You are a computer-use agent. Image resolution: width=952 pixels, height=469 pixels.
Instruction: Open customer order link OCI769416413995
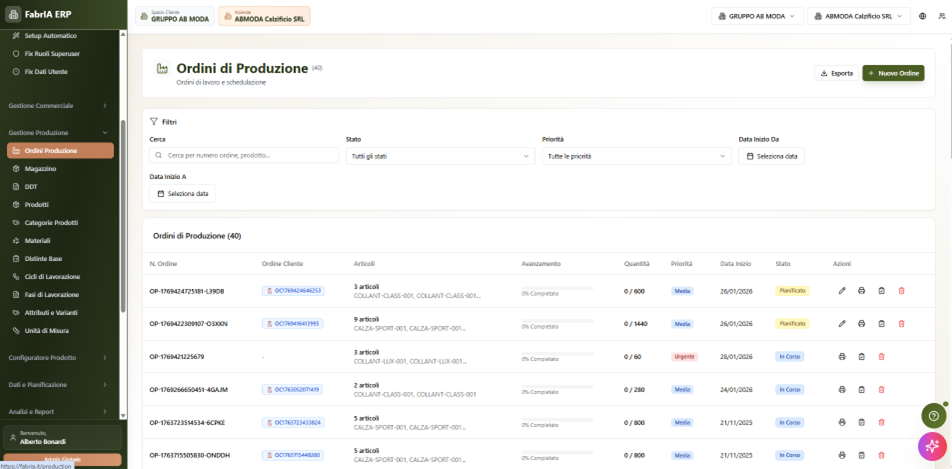point(293,324)
